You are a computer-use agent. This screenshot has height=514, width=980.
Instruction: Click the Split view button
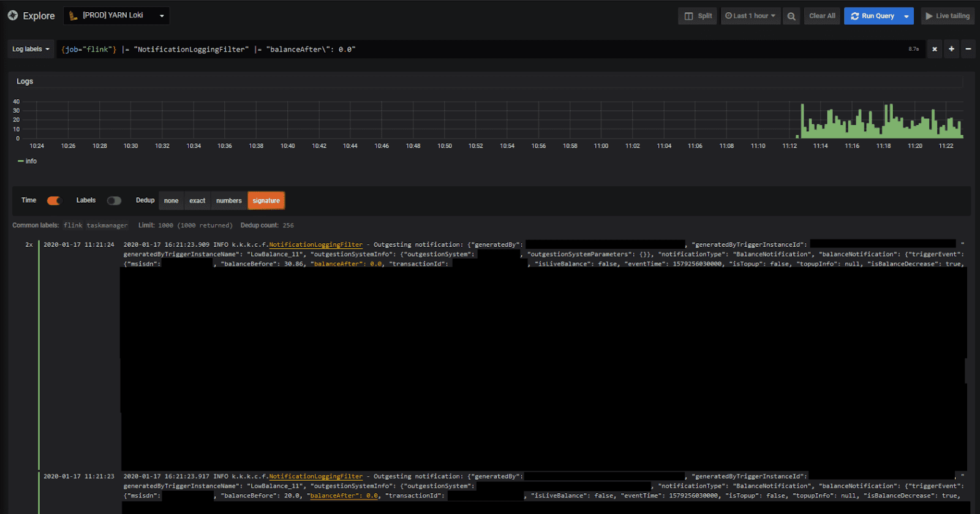coord(698,16)
